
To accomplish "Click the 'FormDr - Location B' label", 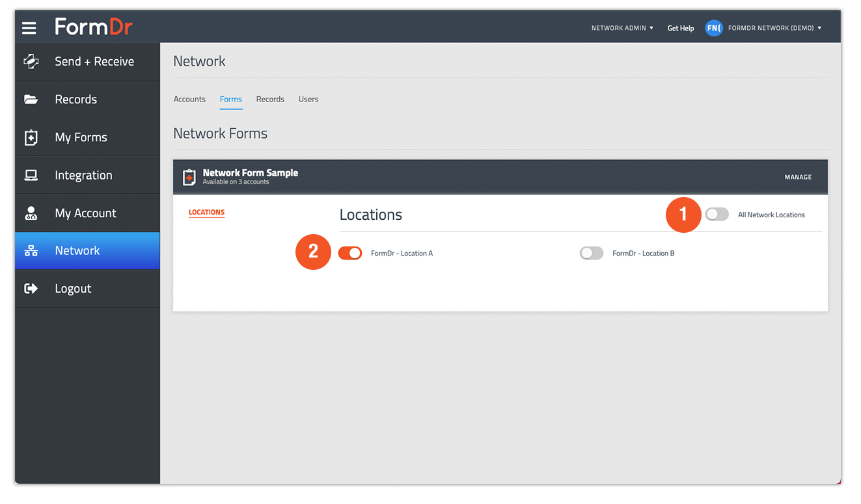I will pyautogui.click(x=644, y=253).
